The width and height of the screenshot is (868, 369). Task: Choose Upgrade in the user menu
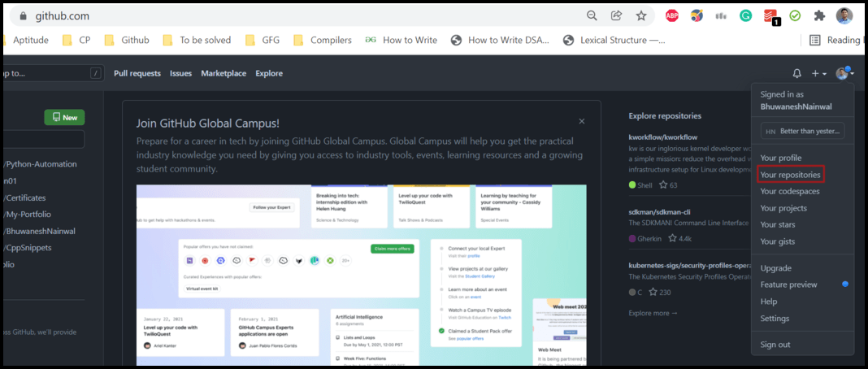pos(775,267)
